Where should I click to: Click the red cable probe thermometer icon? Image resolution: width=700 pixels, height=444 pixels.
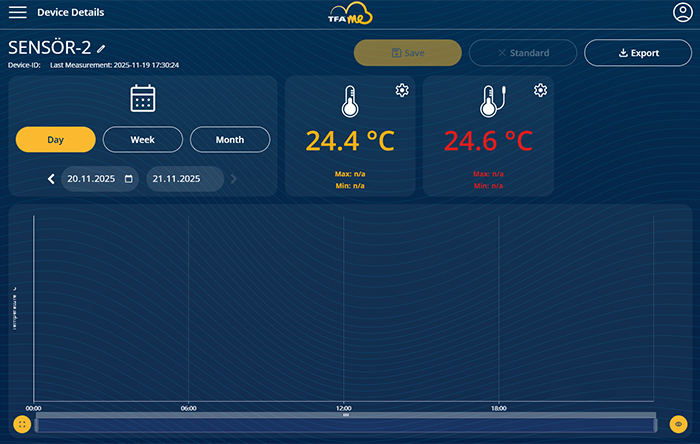(488, 103)
